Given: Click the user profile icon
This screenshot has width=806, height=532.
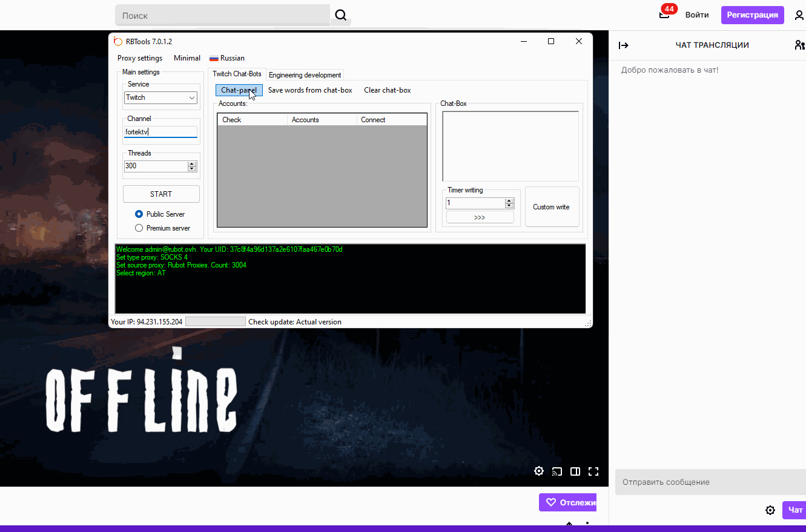Looking at the screenshot, I should [799, 15].
